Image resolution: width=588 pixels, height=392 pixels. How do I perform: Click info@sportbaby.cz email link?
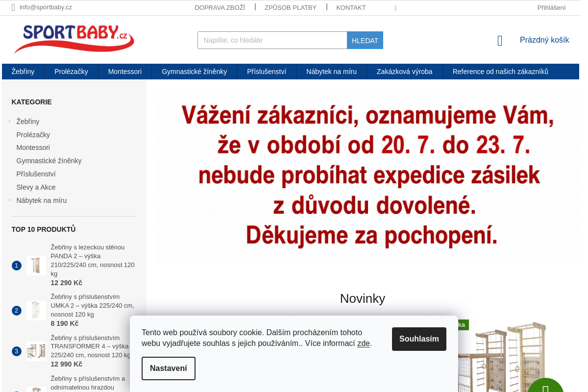pos(46,7)
